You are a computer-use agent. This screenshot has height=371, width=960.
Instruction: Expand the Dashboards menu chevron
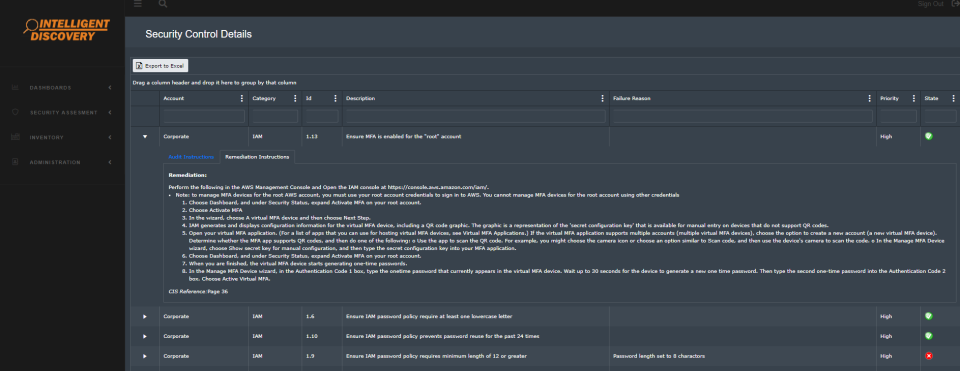point(110,88)
